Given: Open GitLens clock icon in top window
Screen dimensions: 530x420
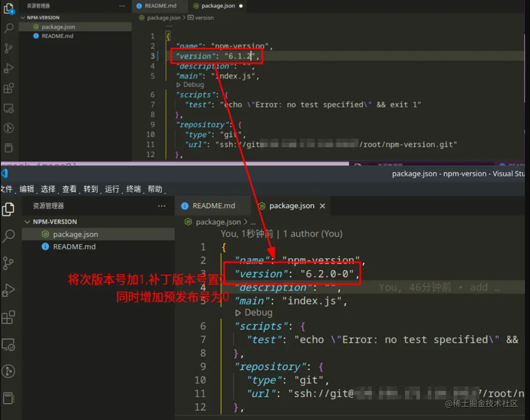Looking at the screenshot, I should 9,128.
